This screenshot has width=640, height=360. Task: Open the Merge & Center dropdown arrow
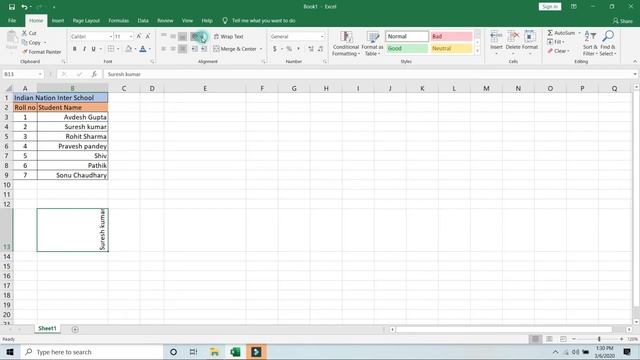[x=261, y=49]
